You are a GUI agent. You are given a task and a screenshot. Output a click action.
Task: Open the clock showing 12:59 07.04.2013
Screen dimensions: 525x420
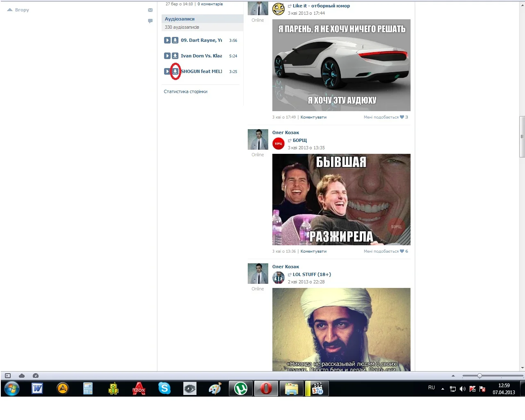[x=504, y=389]
